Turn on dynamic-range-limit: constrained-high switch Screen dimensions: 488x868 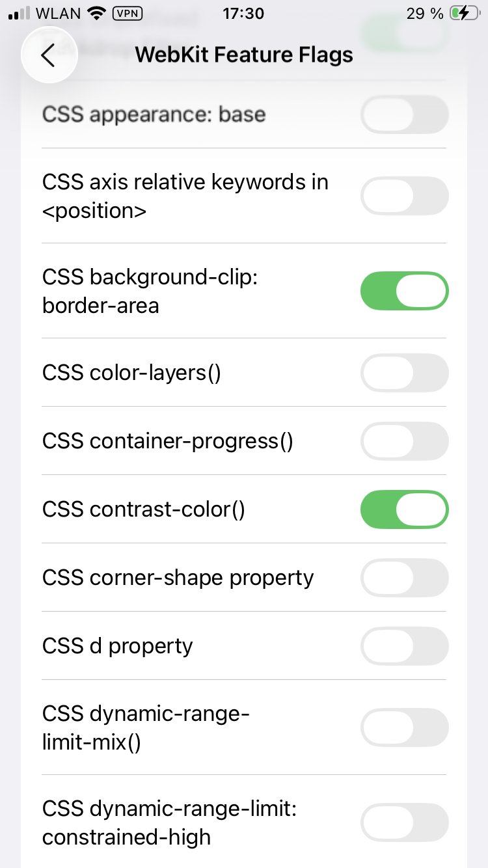point(404,822)
